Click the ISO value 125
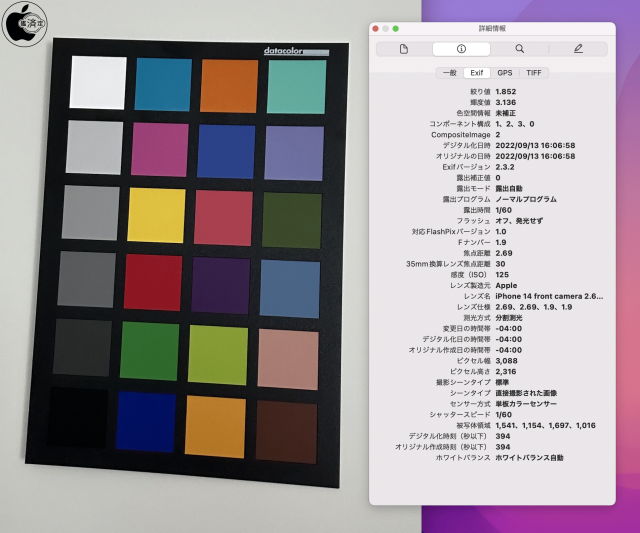 [502, 275]
